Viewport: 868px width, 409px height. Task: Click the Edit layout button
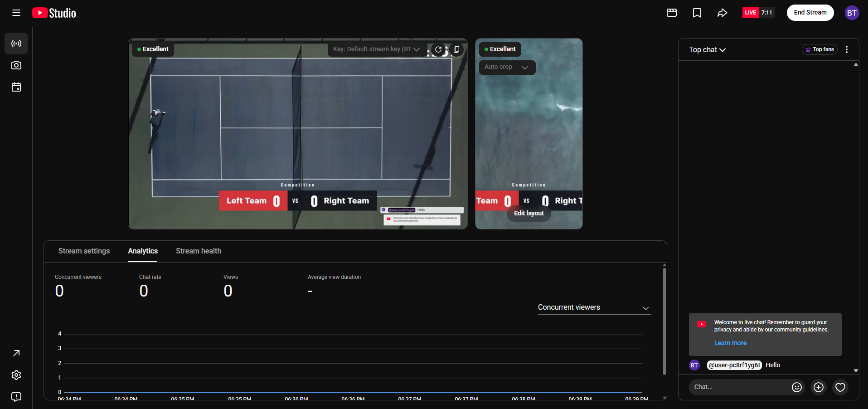[529, 213]
